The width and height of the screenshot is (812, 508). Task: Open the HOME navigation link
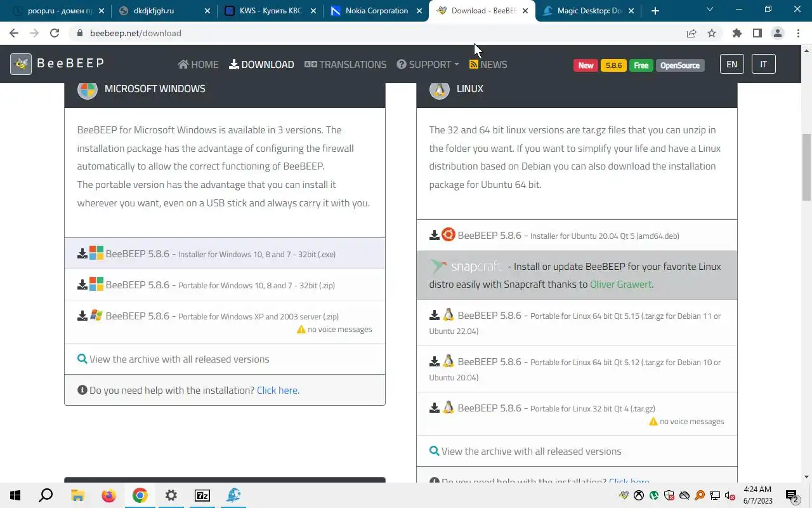point(198,64)
